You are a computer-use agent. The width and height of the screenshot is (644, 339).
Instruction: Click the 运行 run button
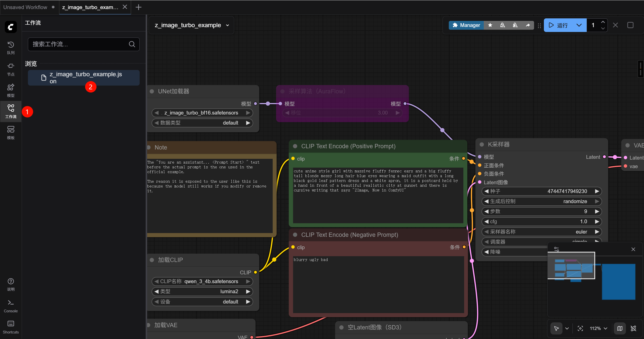559,25
